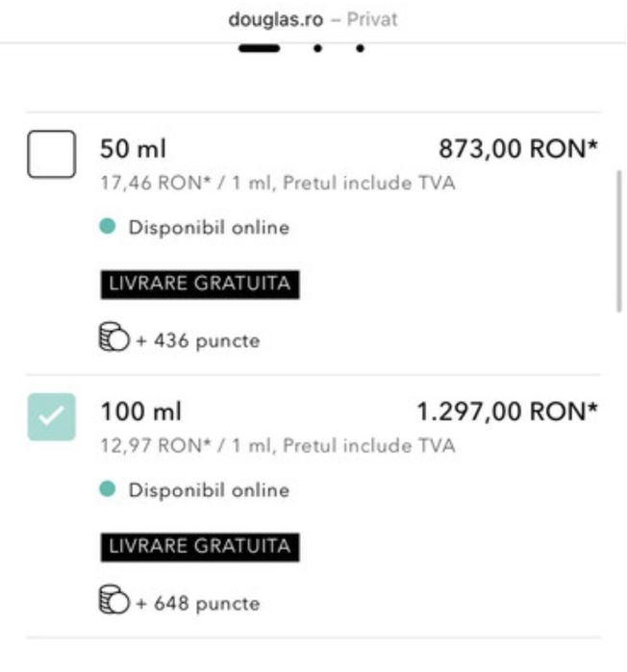This screenshot has height=672, width=628.
Task: Select the 50 ml size label
Action: [133, 149]
